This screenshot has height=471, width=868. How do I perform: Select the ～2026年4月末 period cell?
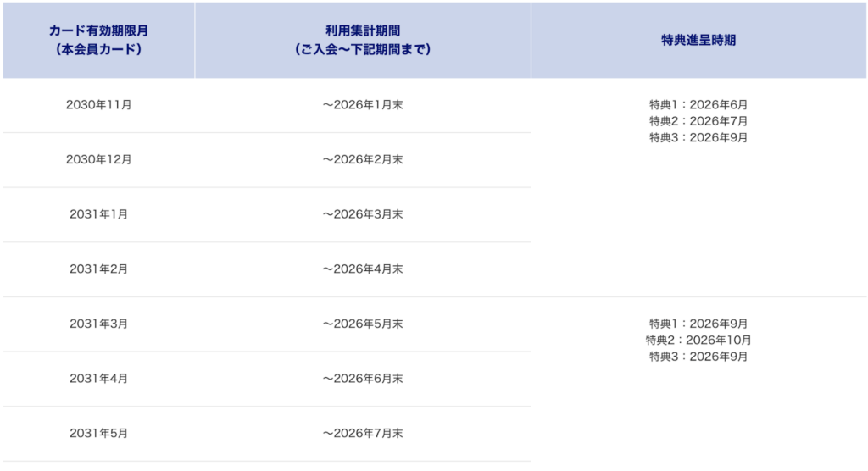point(363,269)
